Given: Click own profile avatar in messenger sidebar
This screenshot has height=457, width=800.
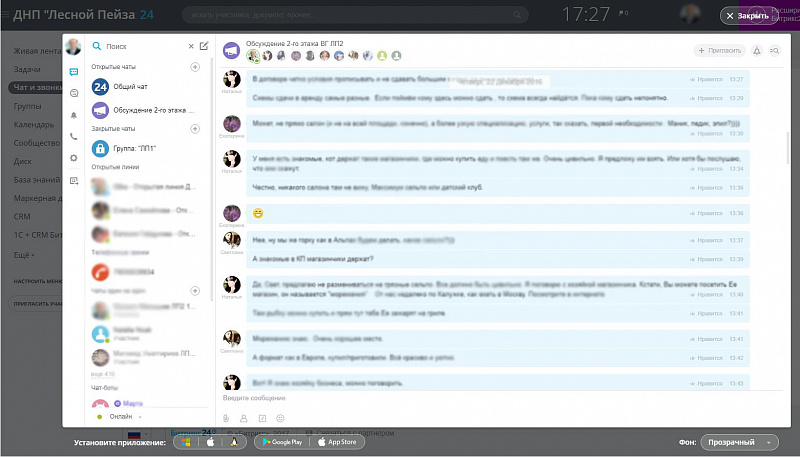Looking at the screenshot, I should 73,47.
